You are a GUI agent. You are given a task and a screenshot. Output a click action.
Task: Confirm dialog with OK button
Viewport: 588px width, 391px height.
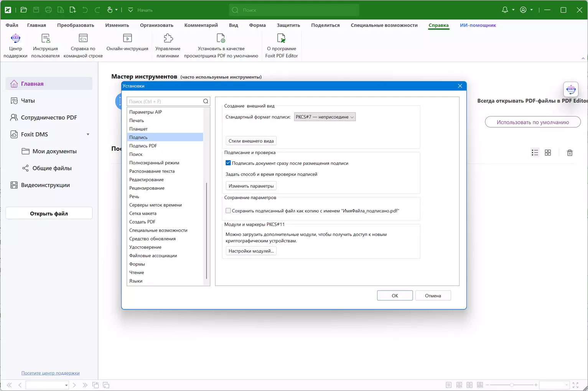[395, 296]
